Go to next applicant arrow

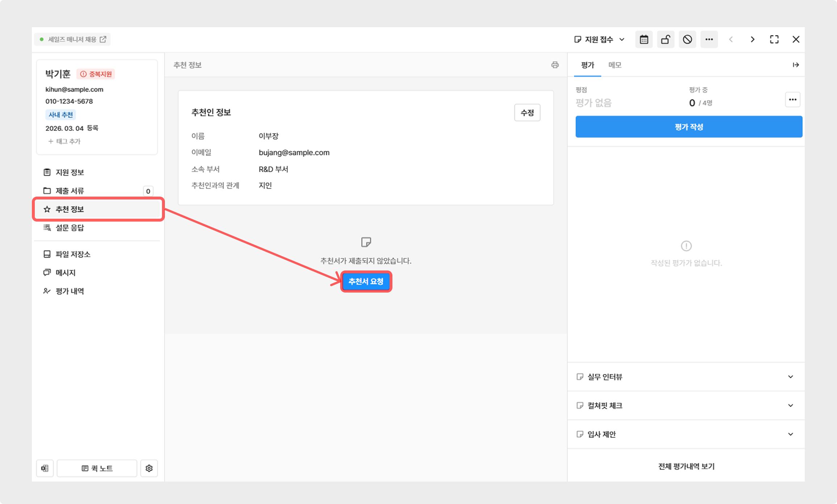point(753,39)
